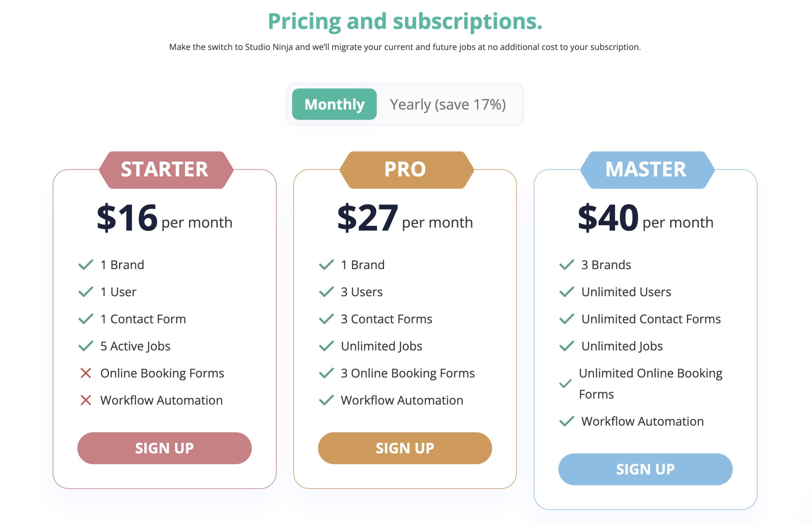This screenshot has height=525, width=812.
Task: Click checkmark next to 3 Brands
Action: pos(566,264)
